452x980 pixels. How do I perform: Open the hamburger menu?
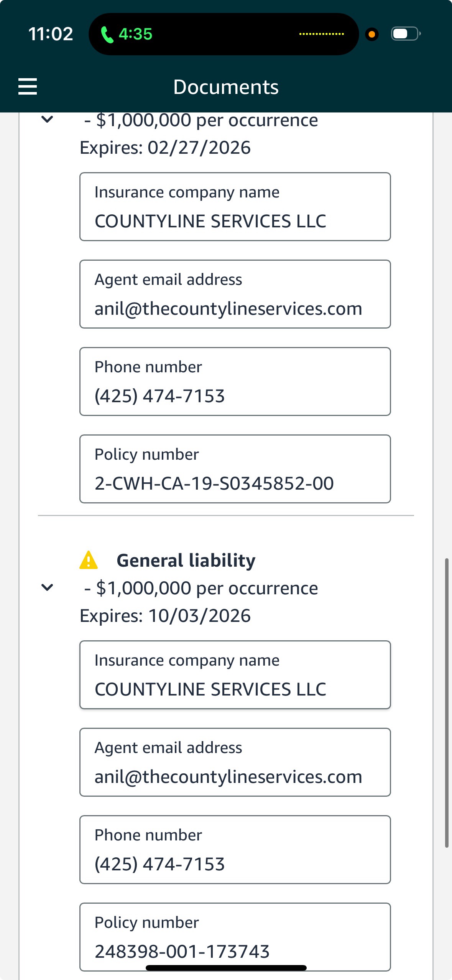click(x=28, y=86)
